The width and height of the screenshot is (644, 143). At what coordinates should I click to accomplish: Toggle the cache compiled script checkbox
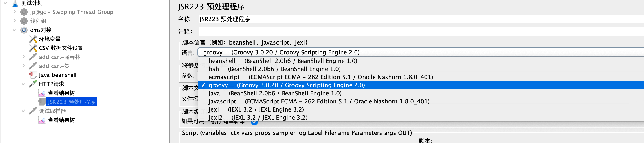coord(254,122)
